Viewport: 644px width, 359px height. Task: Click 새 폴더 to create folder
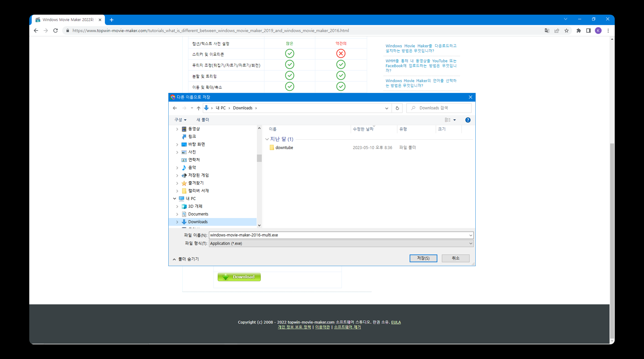pos(203,120)
